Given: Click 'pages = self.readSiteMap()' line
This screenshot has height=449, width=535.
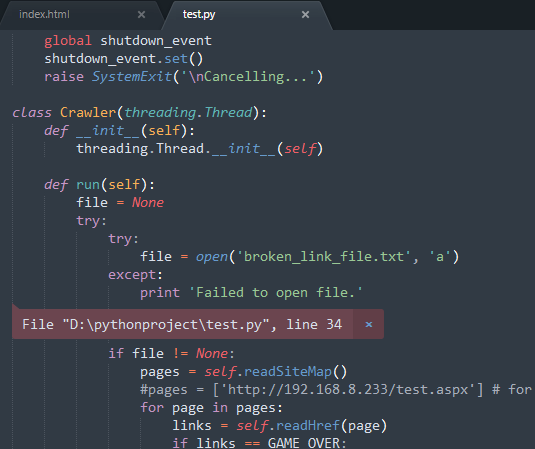Looking at the screenshot, I should click(x=244, y=372).
